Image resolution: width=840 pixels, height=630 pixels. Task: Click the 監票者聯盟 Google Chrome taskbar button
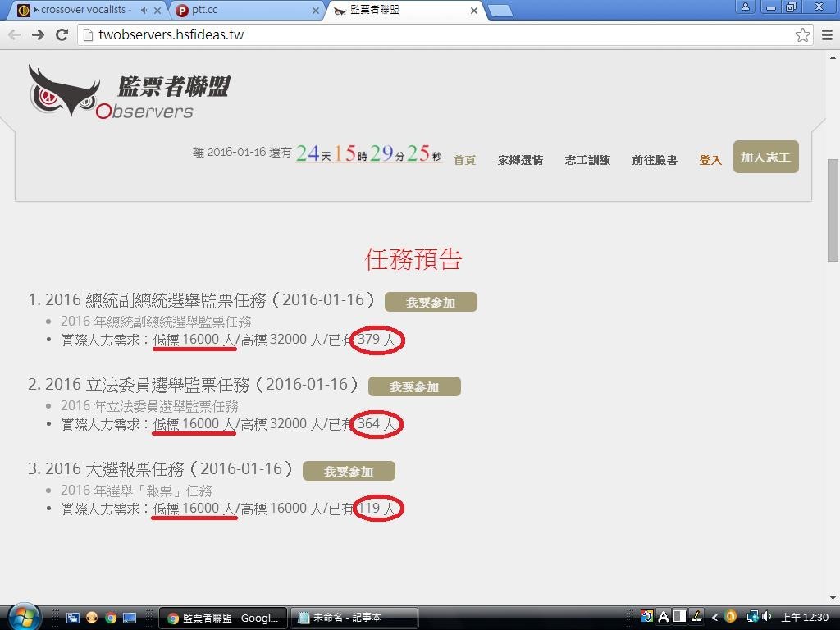click(223, 618)
